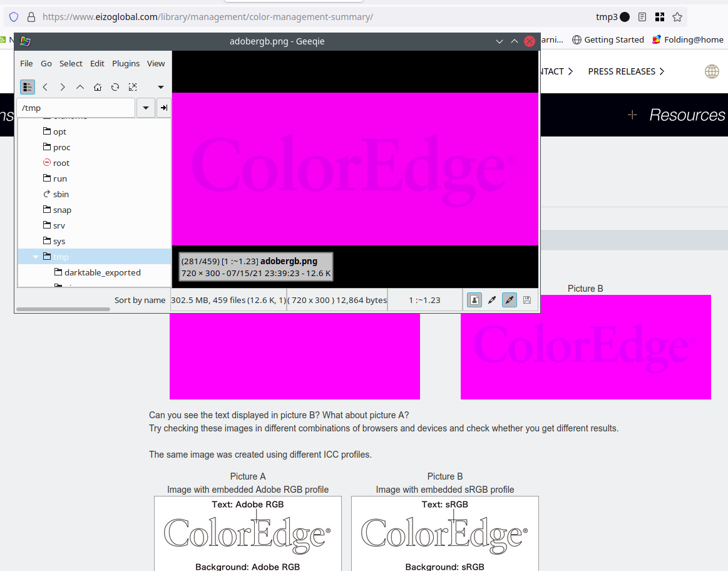Image resolution: width=728 pixels, height=571 pixels.
Task: Open Geeqie Select menu
Action: pyautogui.click(x=71, y=64)
